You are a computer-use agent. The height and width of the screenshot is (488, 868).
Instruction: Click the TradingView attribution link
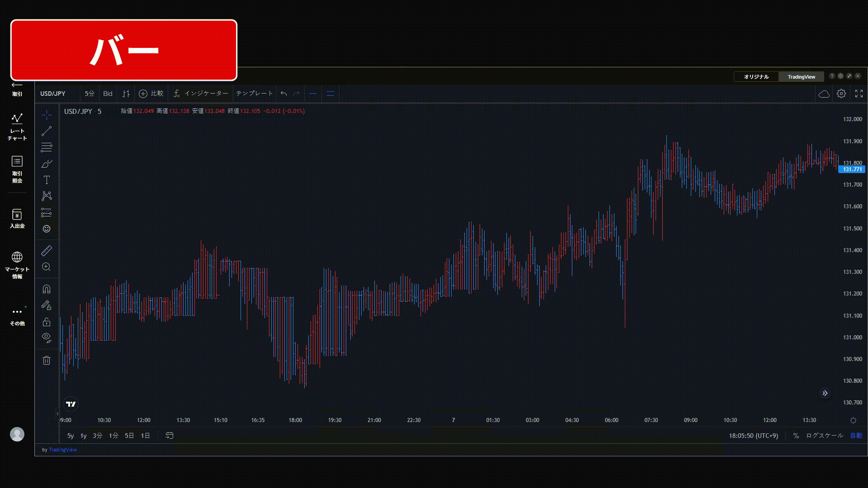[x=63, y=450]
